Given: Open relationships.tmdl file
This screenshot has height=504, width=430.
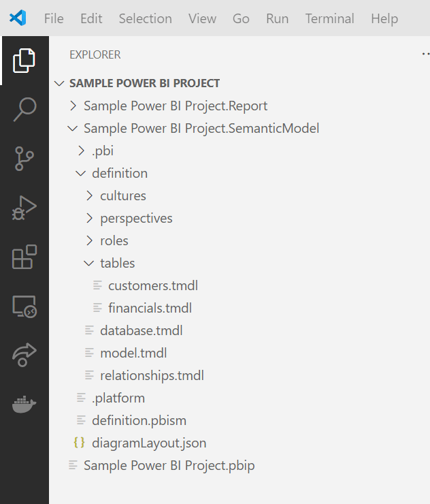Looking at the screenshot, I should (x=152, y=375).
